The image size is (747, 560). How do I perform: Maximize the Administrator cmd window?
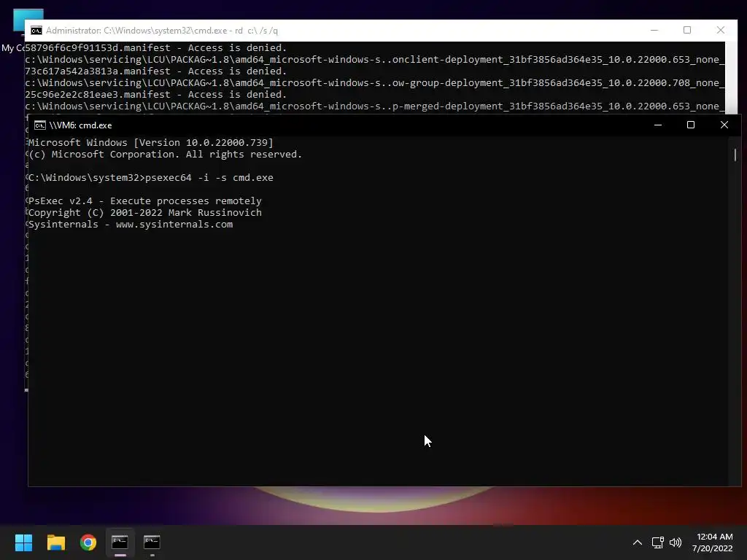687,30
